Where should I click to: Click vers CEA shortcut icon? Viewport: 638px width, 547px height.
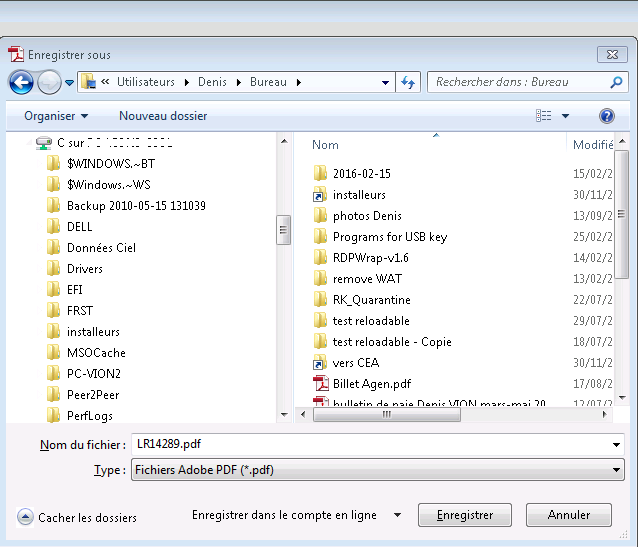(320, 363)
